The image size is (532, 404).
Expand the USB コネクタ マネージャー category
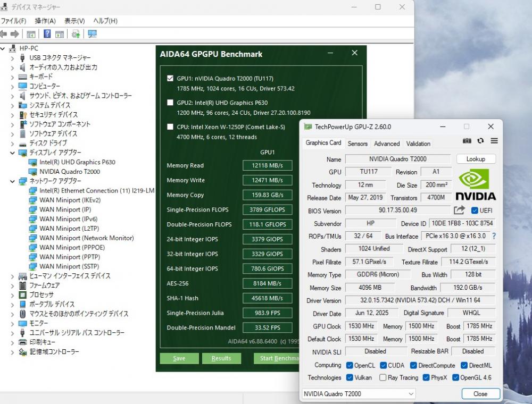pos(13,58)
